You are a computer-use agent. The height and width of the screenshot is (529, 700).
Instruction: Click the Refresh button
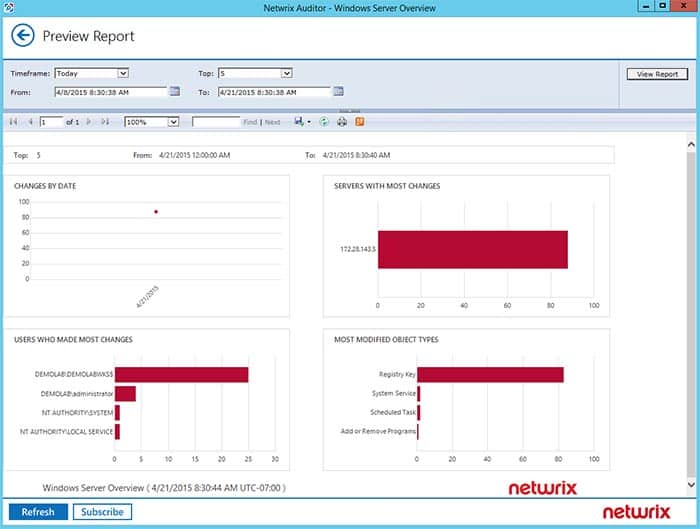(x=38, y=512)
